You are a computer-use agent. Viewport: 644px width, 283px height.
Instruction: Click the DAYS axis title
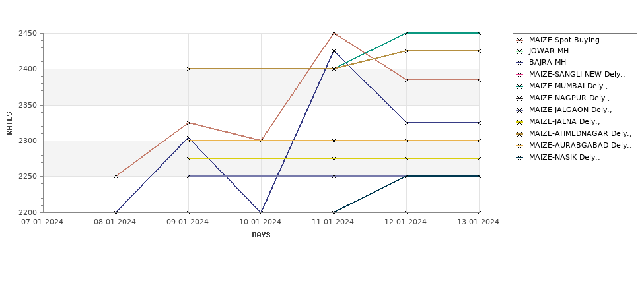[261, 235]
